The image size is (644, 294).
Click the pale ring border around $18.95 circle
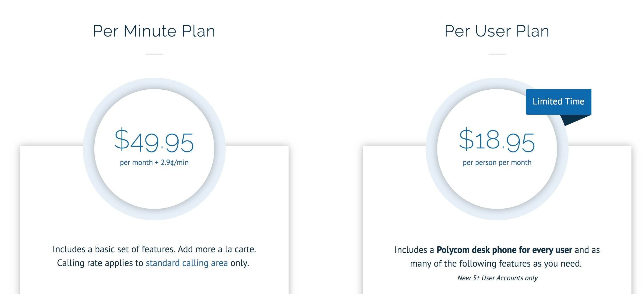tap(431, 149)
